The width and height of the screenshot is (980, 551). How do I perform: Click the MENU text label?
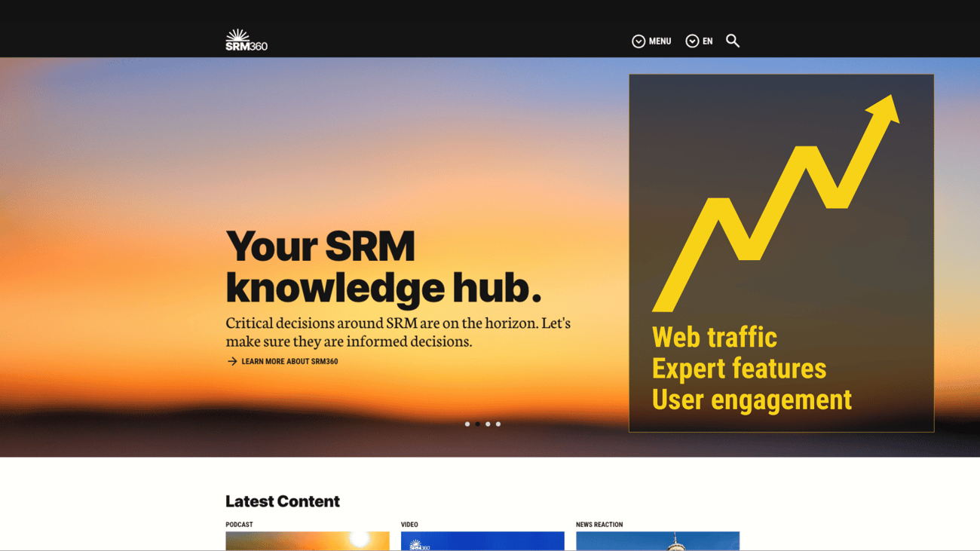tap(660, 41)
